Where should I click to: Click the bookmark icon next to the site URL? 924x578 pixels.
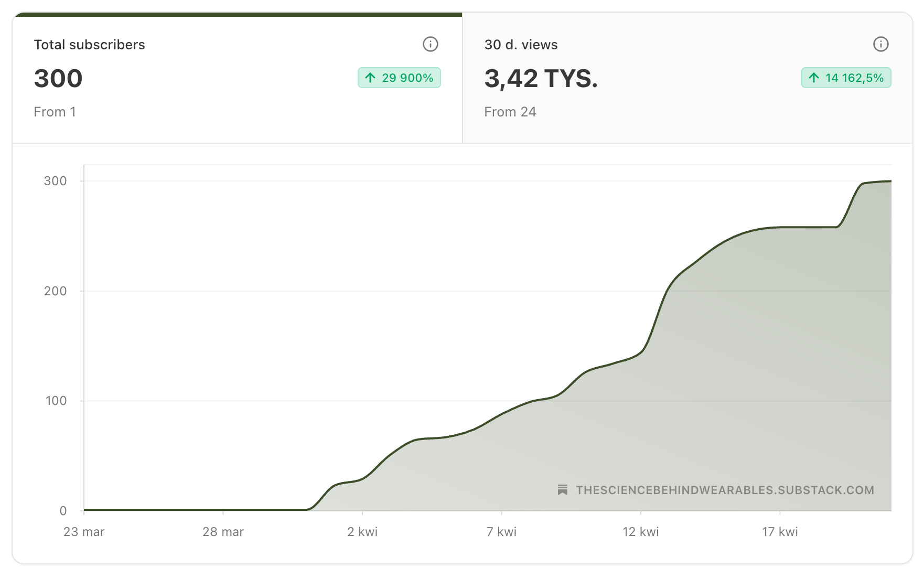pyautogui.click(x=563, y=490)
